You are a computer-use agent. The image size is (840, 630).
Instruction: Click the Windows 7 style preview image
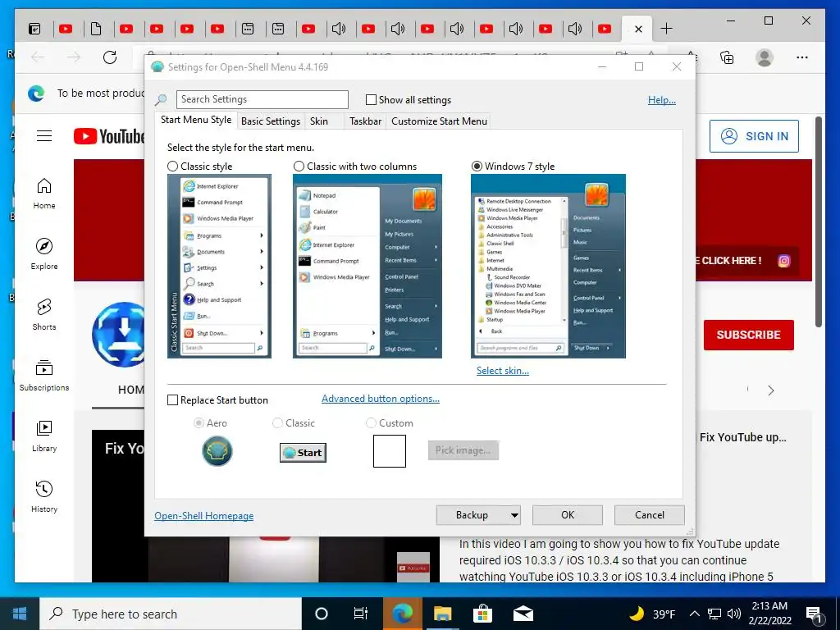tap(548, 267)
